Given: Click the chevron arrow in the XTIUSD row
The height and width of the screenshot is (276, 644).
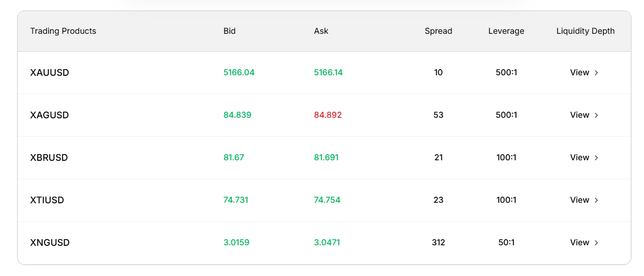Looking at the screenshot, I should point(596,200).
